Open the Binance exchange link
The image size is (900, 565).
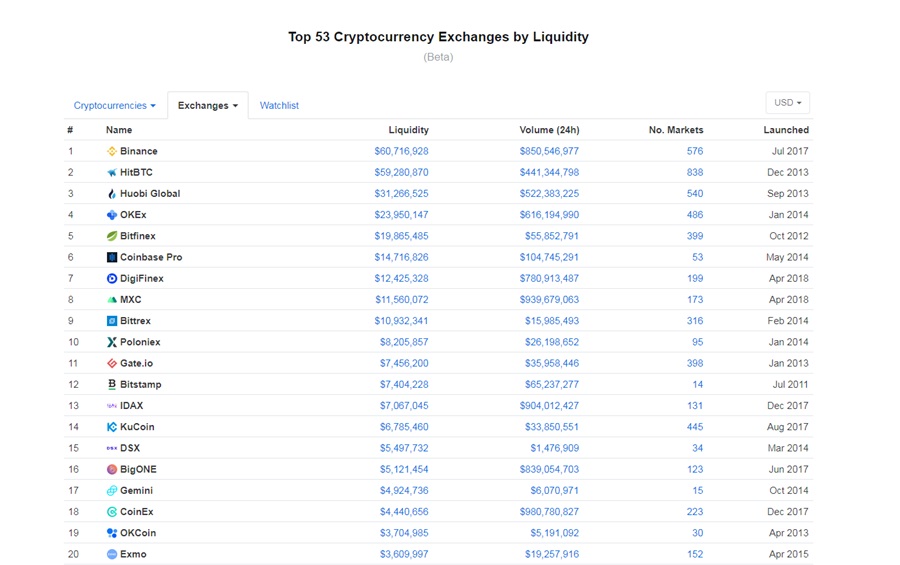pyautogui.click(x=138, y=151)
